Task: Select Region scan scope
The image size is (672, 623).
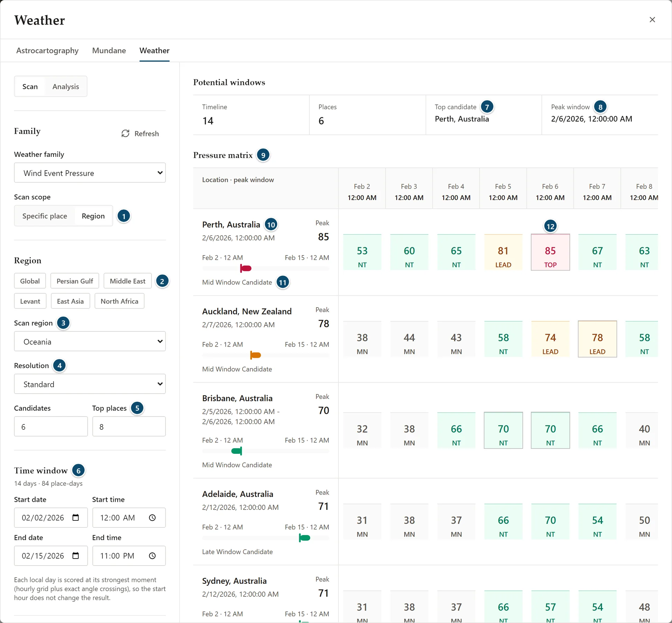Action: click(93, 216)
